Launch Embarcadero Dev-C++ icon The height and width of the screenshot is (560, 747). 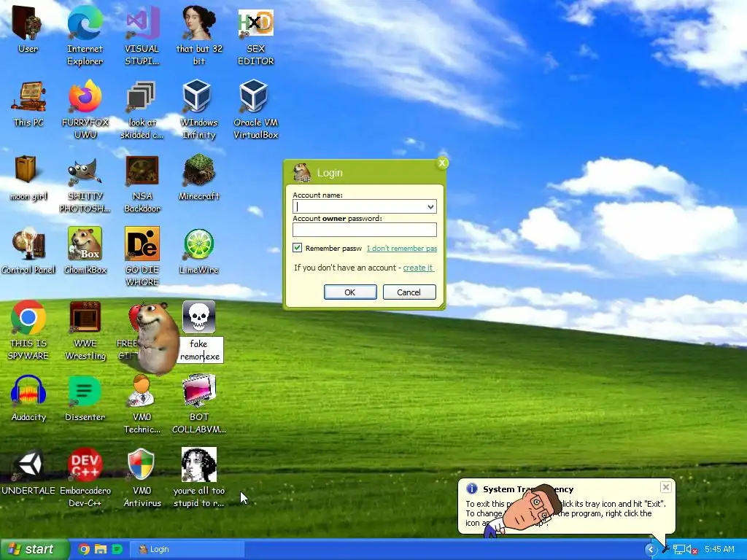click(x=85, y=464)
